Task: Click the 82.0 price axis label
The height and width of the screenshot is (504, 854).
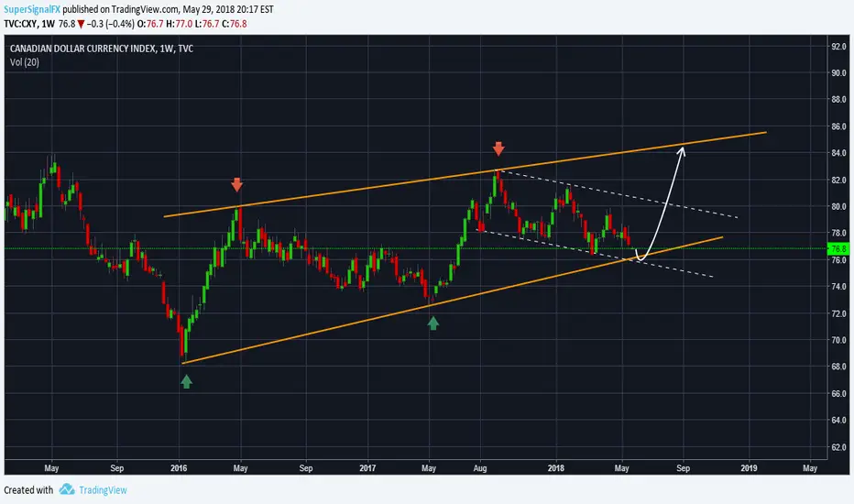Action: [x=838, y=180]
